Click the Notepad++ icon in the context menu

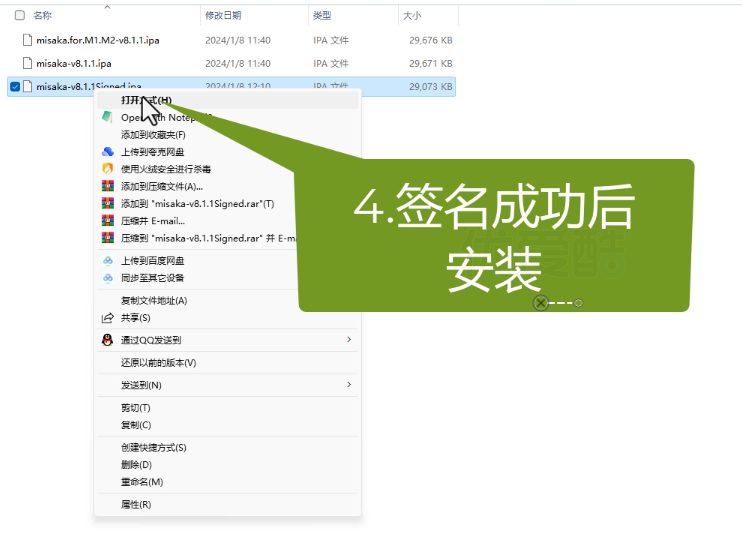[x=107, y=117]
